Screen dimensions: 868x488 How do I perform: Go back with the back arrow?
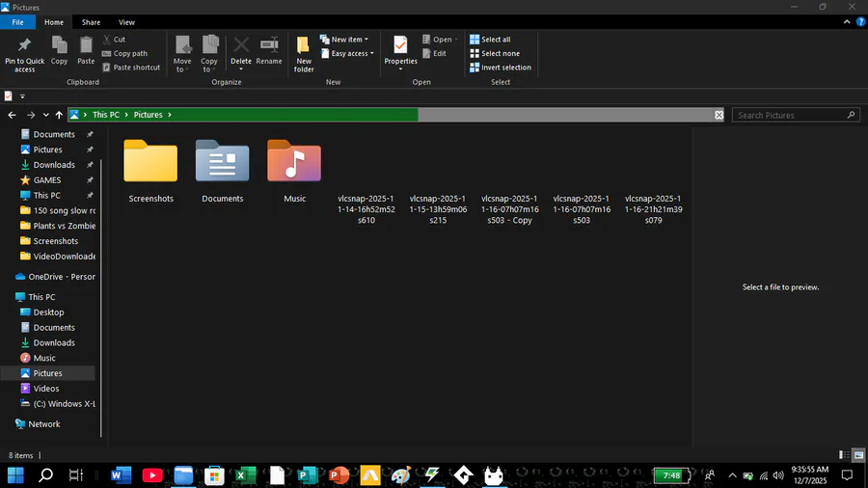pos(12,115)
